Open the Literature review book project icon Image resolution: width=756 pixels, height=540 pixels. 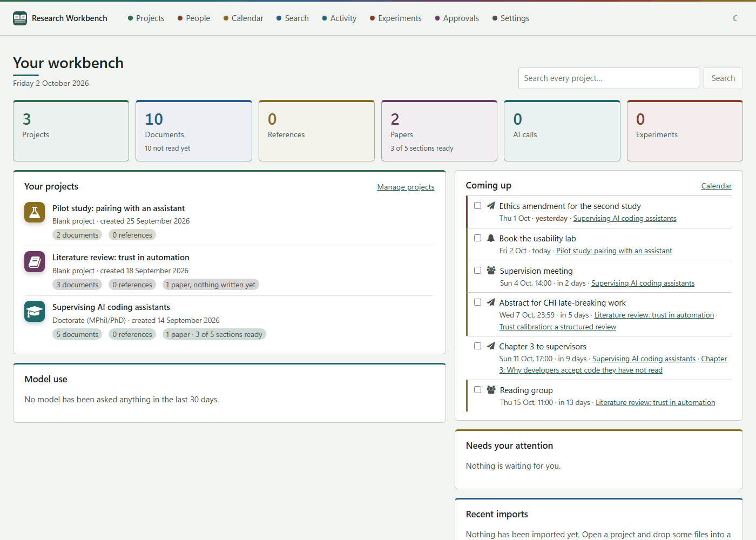(35, 262)
